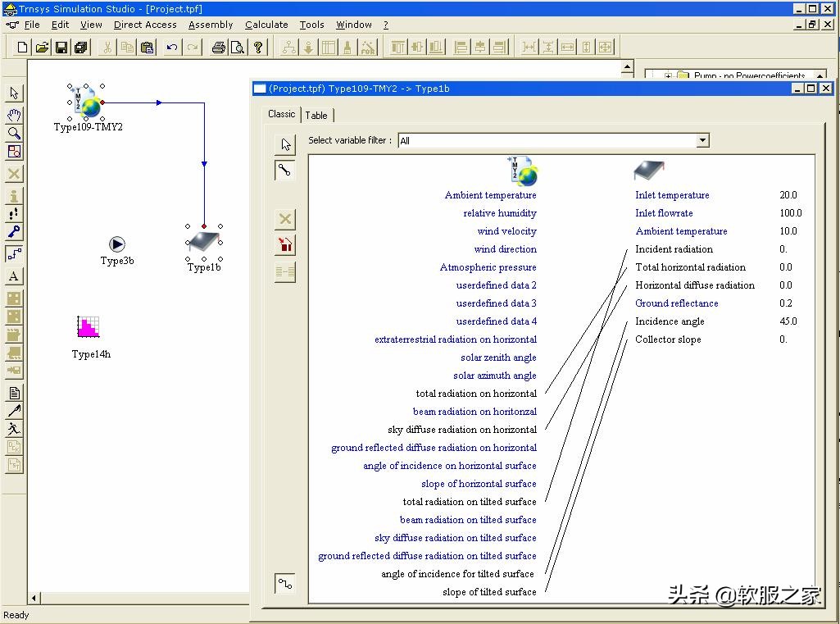
Task: Click the Incident radiation input
Action: 674,249
